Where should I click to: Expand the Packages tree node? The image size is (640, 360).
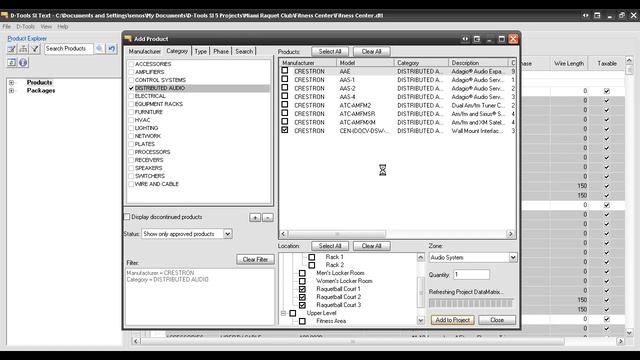(x=11, y=91)
